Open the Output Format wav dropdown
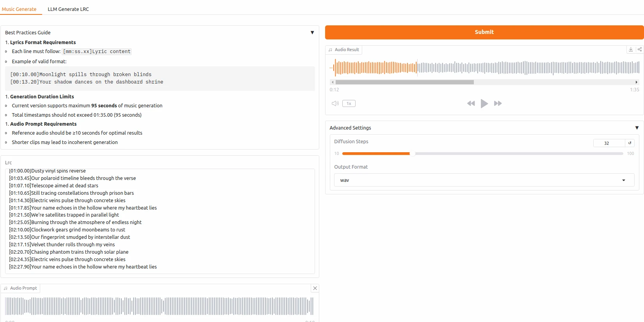Screen dimensions: 644x322 point(484,180)
